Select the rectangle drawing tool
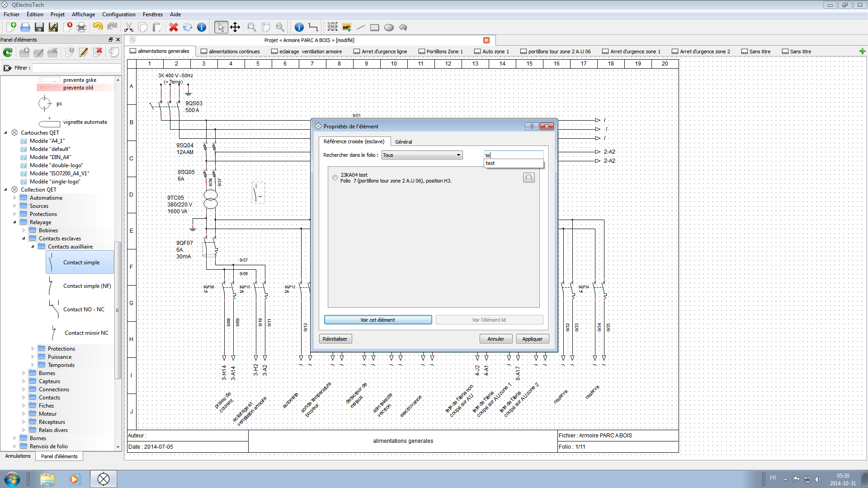Image resolution: width=868 pixels, height=488 pixels. coord(375,27)
